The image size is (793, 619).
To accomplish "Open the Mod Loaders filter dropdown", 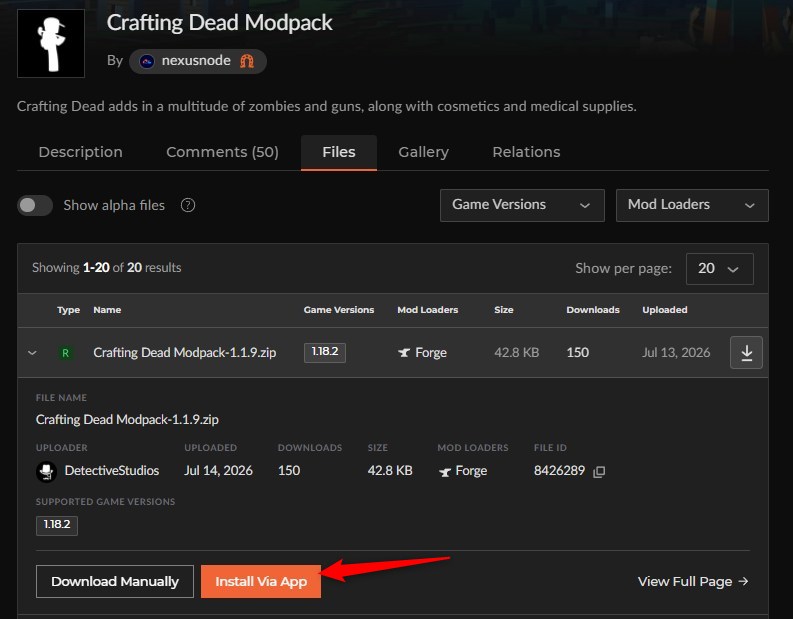I will [692, 205].
